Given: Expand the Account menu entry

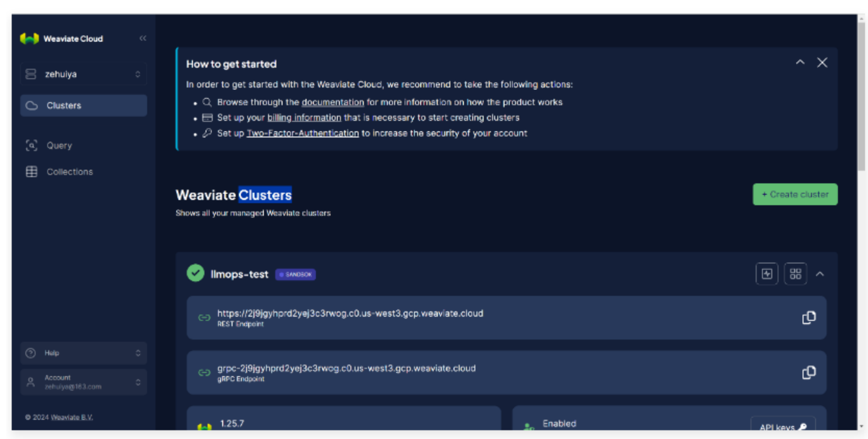Looking at the screenshot, I should pyautogui.click(x=138, y=382).
